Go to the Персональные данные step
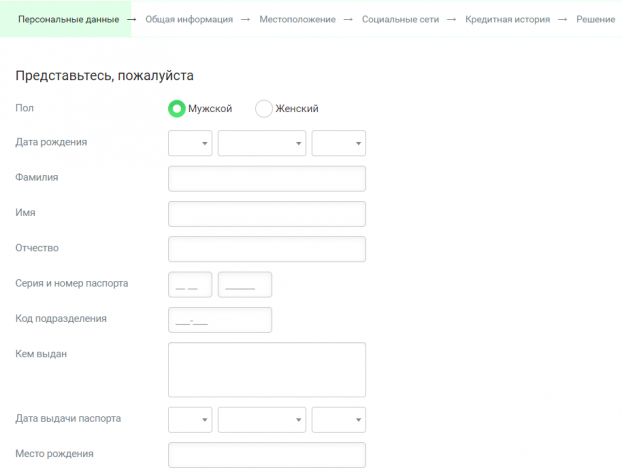 click(69, 19)
